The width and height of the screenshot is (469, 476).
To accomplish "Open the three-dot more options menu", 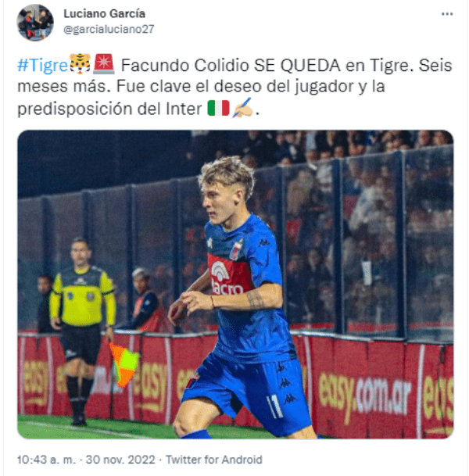I will coord(447,14).
